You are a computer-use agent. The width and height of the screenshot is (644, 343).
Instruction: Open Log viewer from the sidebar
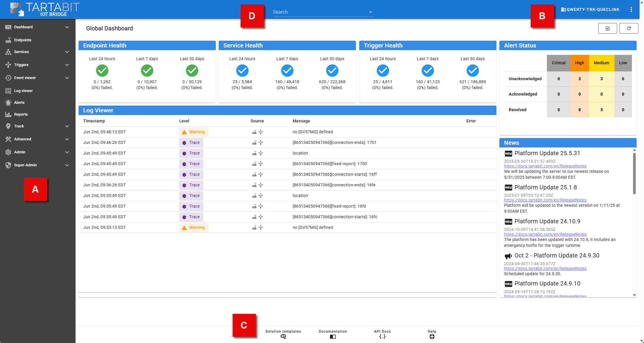[23, 91]
